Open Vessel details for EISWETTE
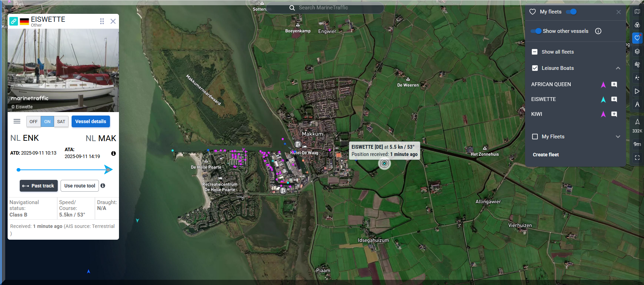This screenshot has height=285, width=644. [91, 121]
